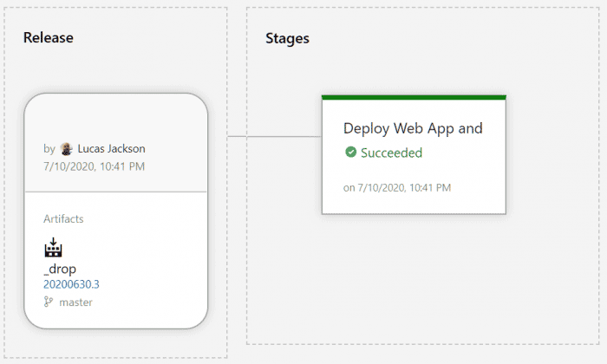Click the master branch icon
Screen dimensions: 607x364
[48, 302]
